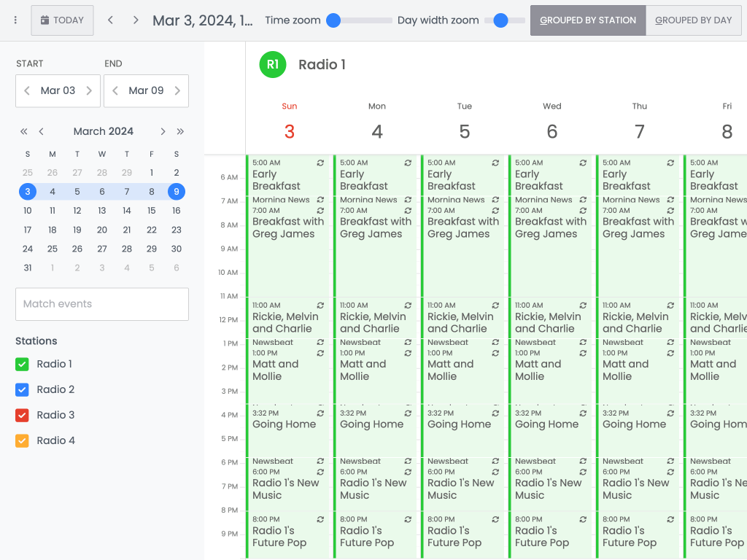The width and height of the screenshot is (747, 560).
Task: Click recurring icon on Tuesday Morning News
Action: 495,200
